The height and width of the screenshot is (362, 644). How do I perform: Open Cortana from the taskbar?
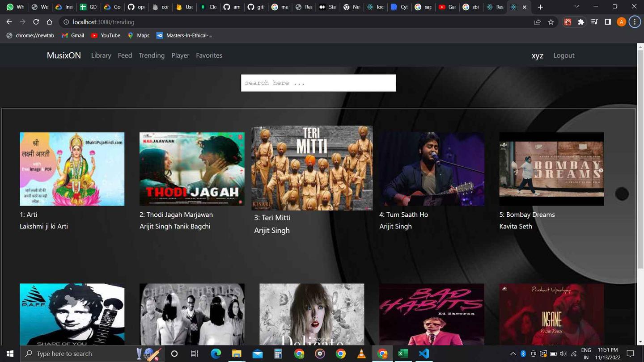(x=174, y=354)
